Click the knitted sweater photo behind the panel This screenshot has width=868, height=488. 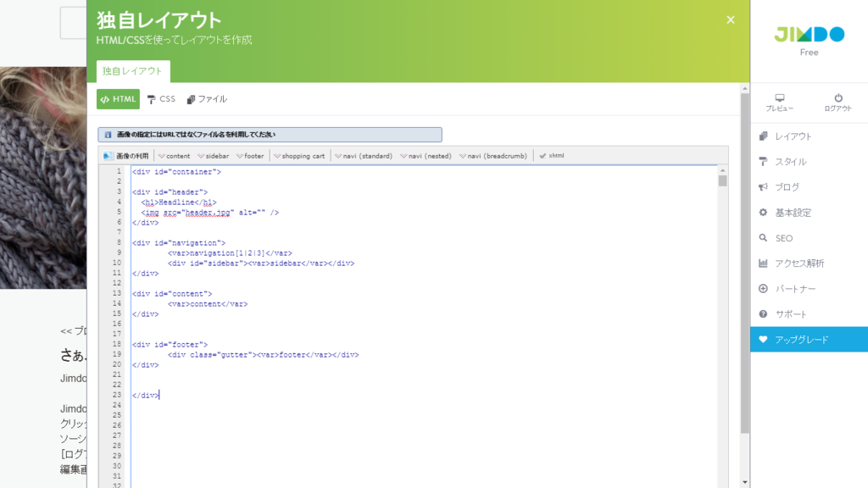point(43,178)
